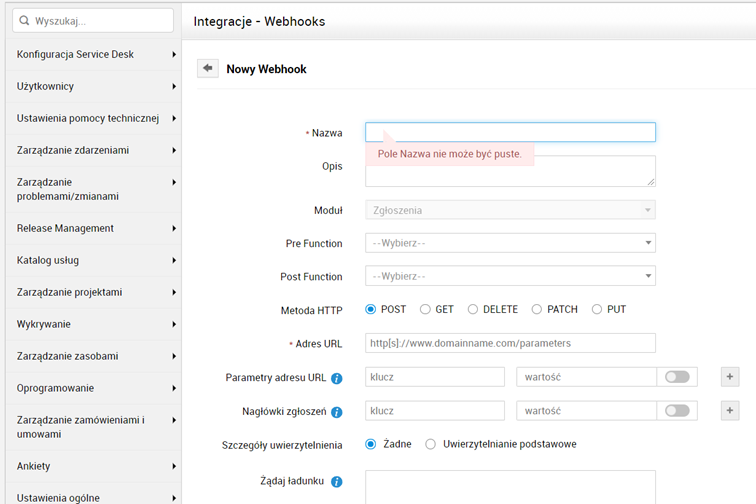The image size is (756, 504).
Task: Expand Release Management menu
Action: click(x=94, y=228)
